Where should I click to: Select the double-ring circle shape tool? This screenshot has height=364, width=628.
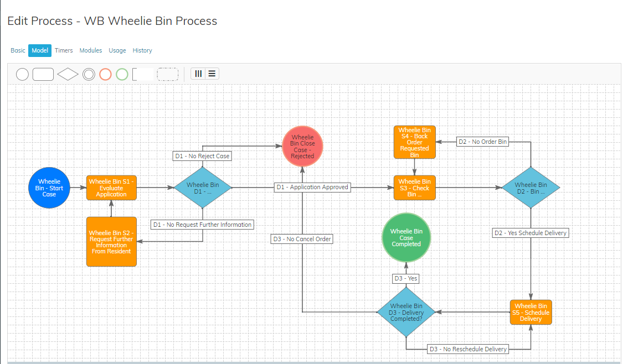pos(89,74)
